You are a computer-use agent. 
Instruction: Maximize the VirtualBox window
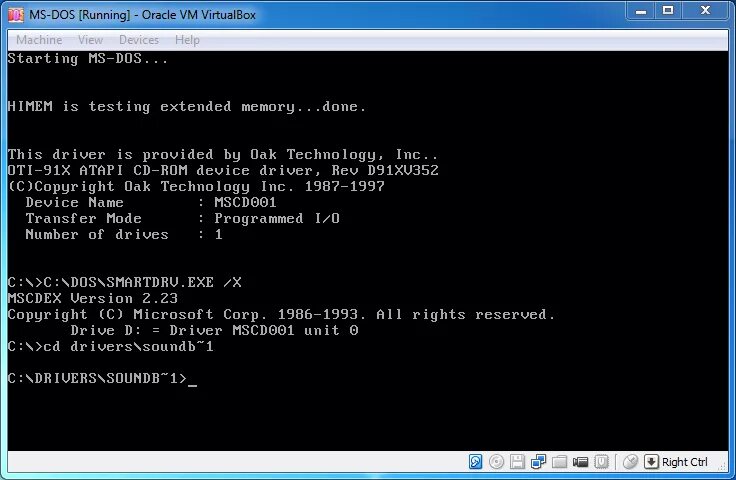(668, 11)
